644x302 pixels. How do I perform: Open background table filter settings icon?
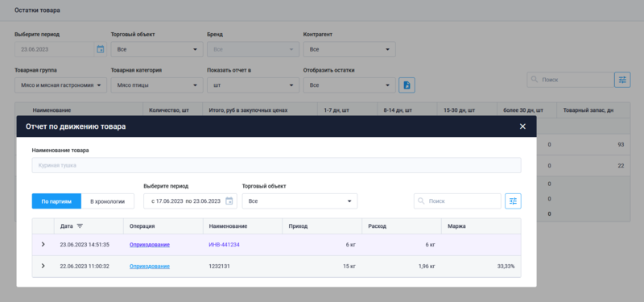[622, 80]
